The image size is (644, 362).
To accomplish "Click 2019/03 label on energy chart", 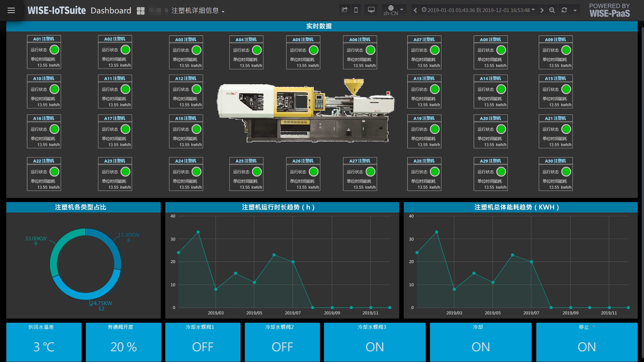I will click(454, 313).
